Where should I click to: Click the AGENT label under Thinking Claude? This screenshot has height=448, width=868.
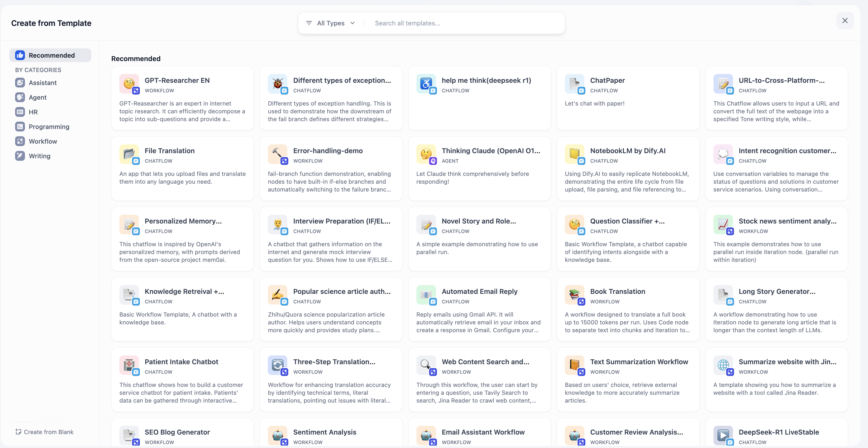[x=450, y=161]
